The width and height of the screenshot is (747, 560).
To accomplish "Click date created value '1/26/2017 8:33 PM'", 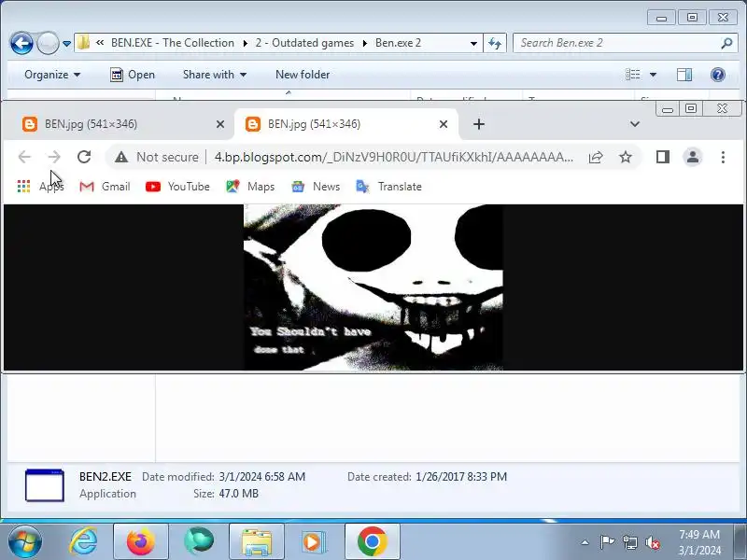I will coord(461,477).
